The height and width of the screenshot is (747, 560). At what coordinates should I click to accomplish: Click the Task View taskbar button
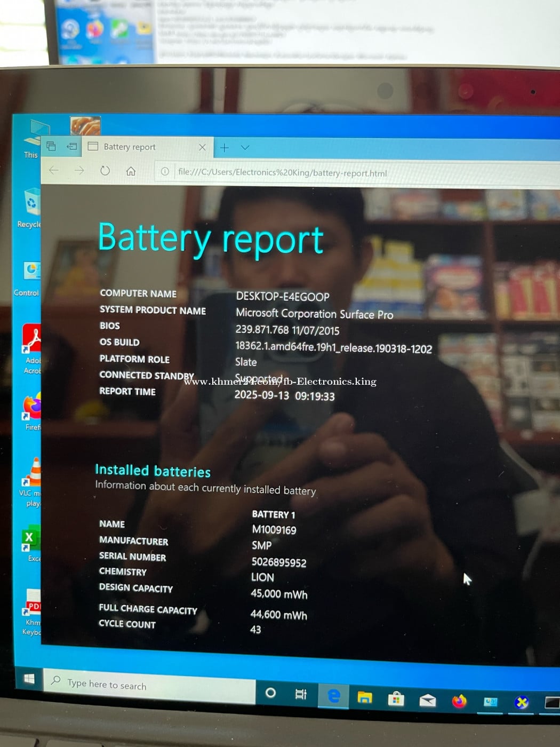tap(301, 694)
